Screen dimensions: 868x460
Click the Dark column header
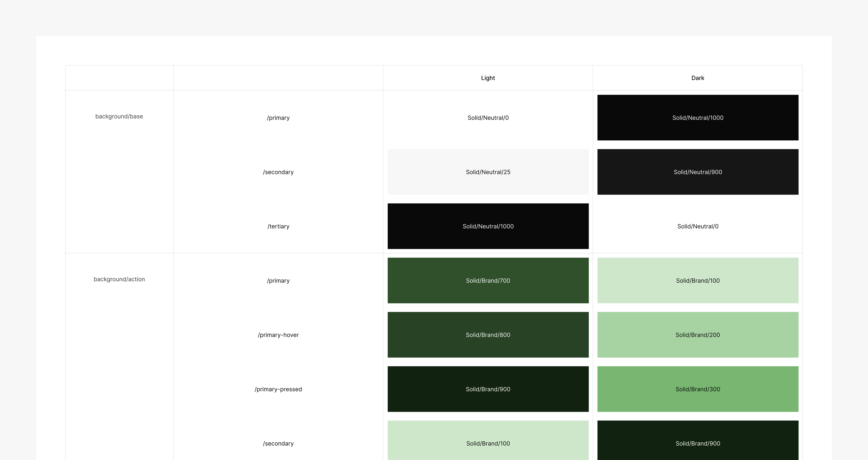point(698,78)
